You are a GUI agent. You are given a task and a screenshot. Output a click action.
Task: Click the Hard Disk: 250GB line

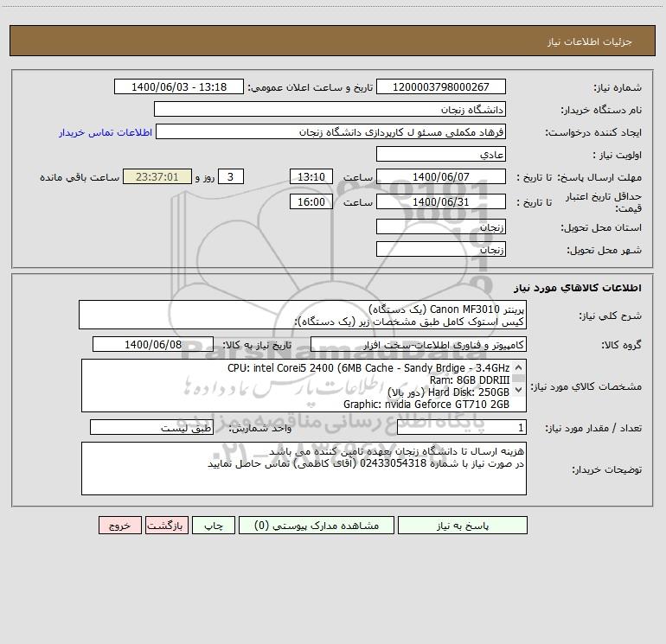(448, 392)
